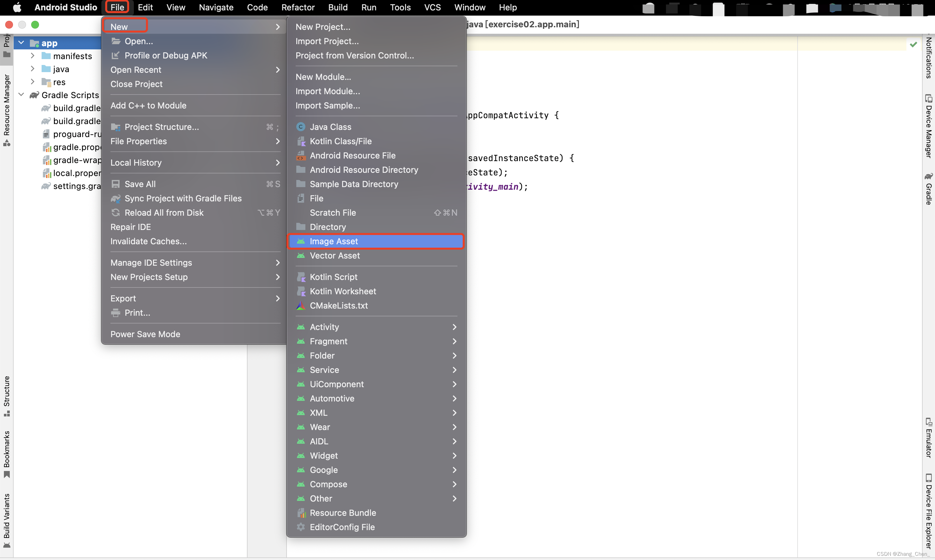Viewport: 935px width, 560px height.
Task: Open the Build Variants tool window
Action: (7, 521)
